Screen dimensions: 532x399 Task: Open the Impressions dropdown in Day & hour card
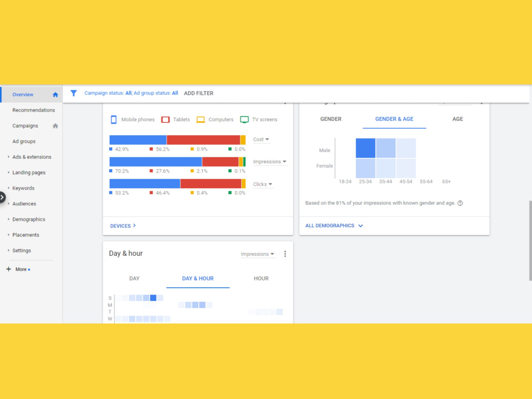[x=257, y=254]
